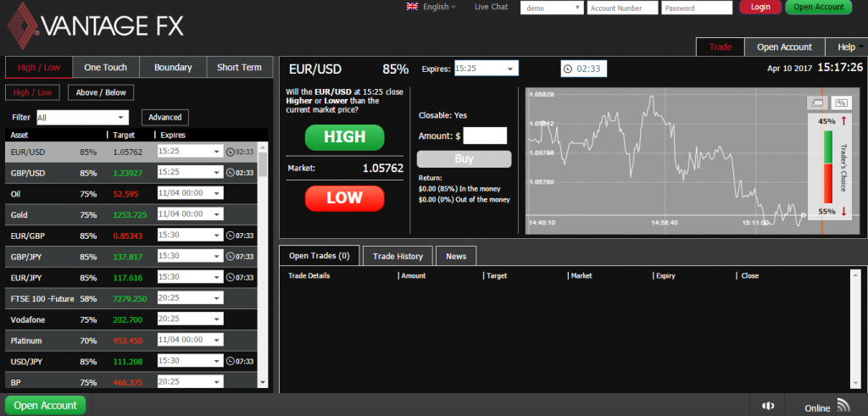Click the Online signal icon

843,405
